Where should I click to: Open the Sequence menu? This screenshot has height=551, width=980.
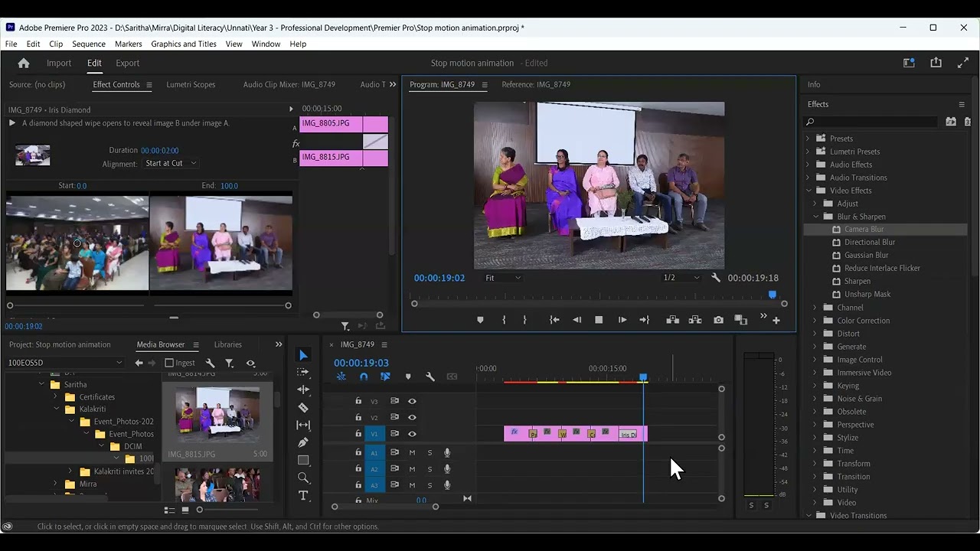tap(89, 44)
